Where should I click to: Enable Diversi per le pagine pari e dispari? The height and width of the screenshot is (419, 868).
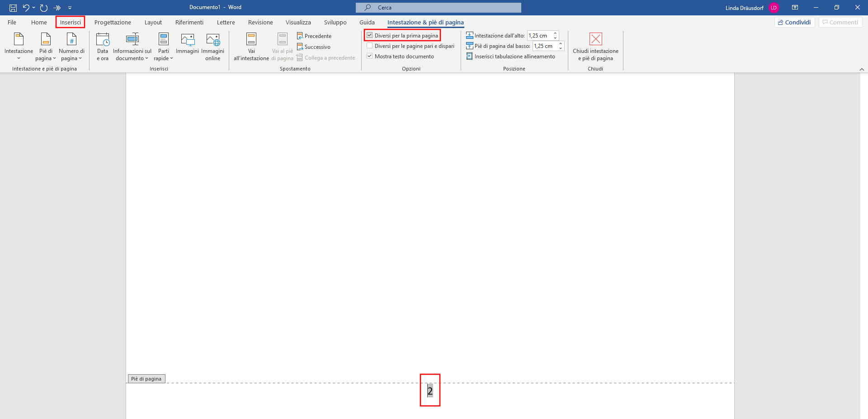click(x=370, y=46)
